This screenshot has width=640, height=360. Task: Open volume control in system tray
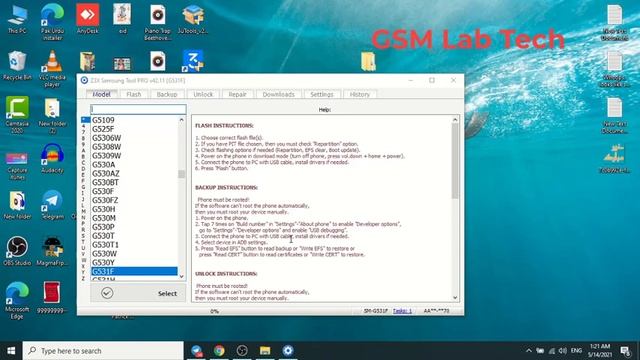click(563, 351)
